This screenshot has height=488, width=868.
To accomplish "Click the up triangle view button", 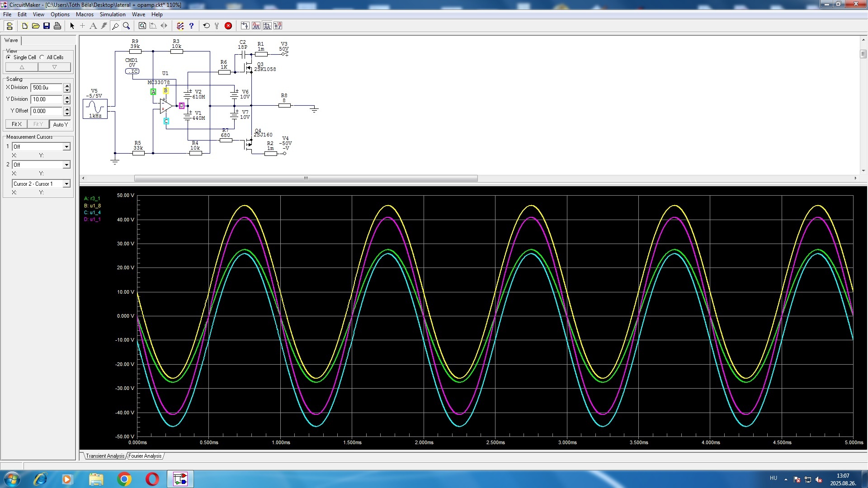I will [22, 67].
